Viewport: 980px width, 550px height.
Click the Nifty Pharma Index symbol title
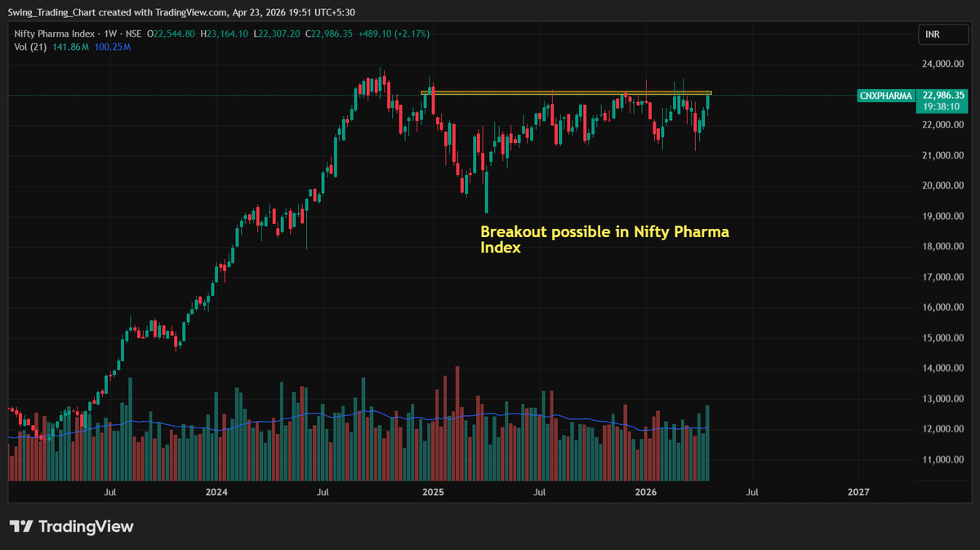(53, 34)
